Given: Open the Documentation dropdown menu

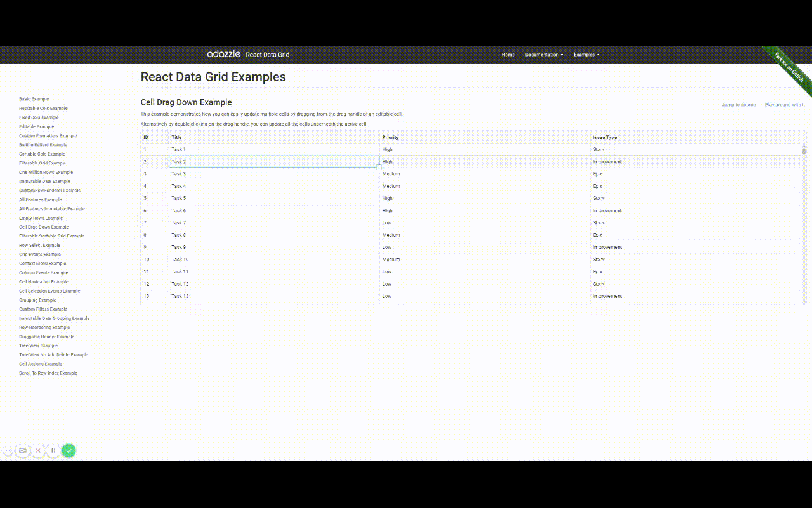Looking at the screenshot, I should [x=544, y=55].
